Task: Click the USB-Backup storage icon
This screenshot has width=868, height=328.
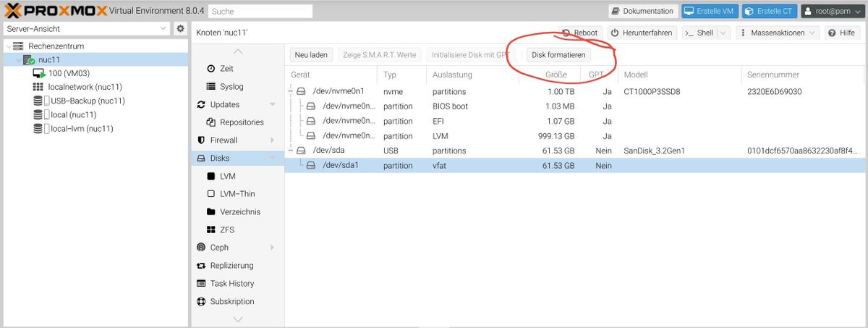Action: 38,101
